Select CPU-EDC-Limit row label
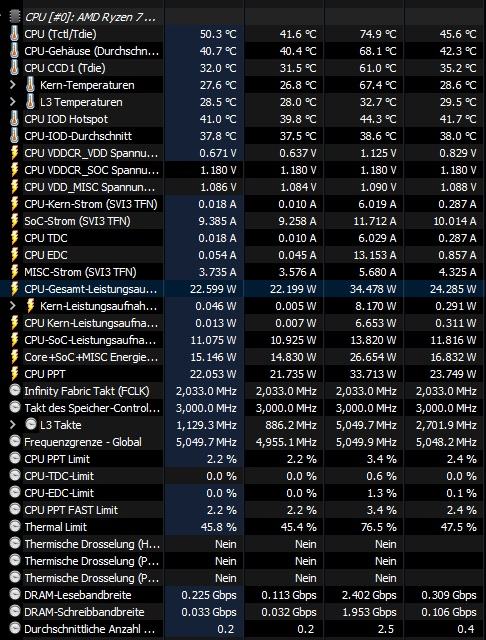Image resolution: width=486 pixels, height=640 pixels. (x=59, y=493)
